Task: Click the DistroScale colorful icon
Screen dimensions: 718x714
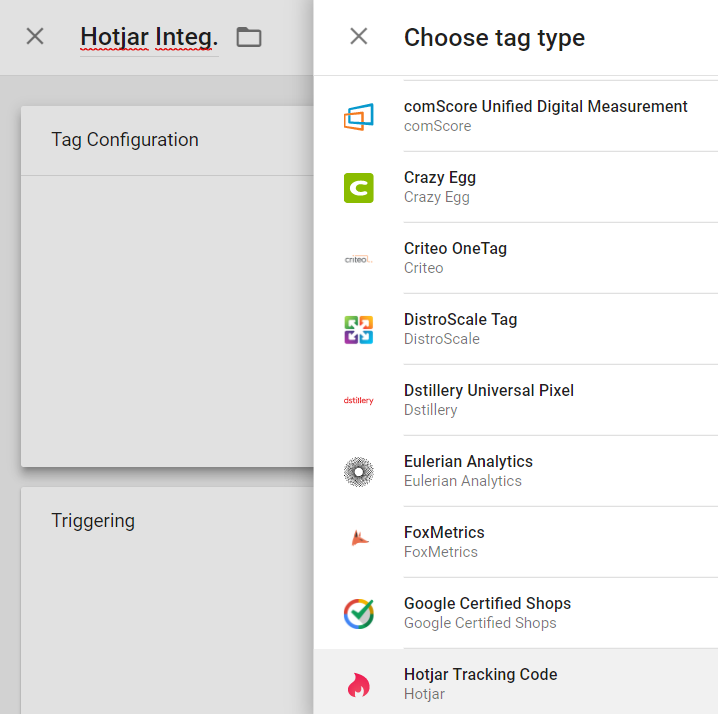Action: 358,330
